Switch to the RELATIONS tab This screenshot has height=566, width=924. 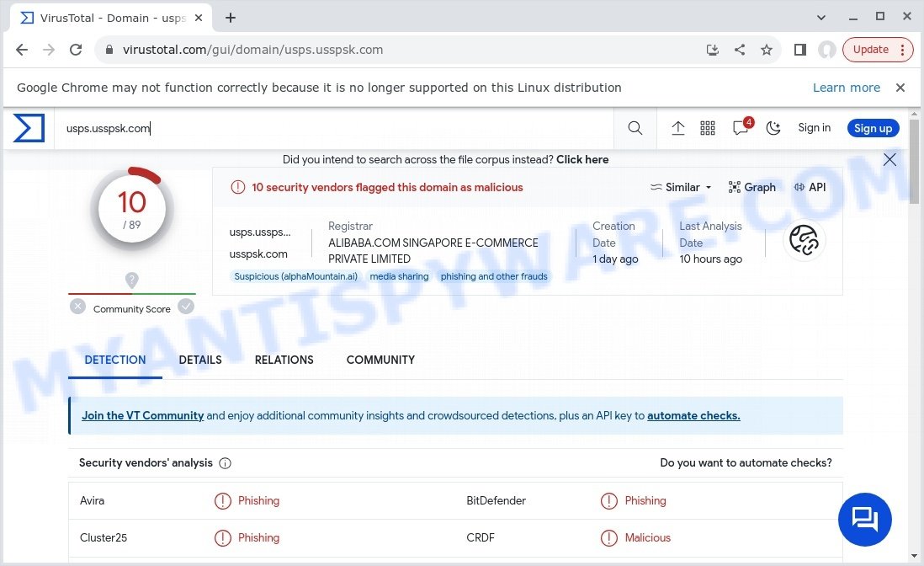[284, 360]
